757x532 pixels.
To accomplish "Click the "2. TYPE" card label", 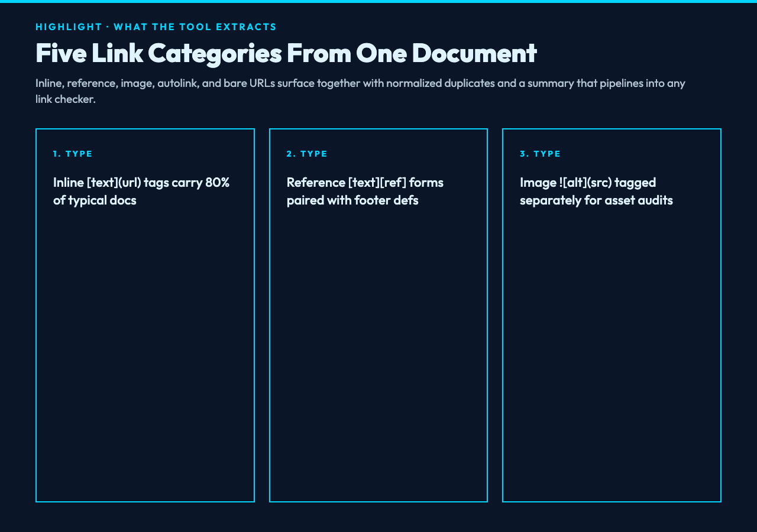I will point(307,154).
